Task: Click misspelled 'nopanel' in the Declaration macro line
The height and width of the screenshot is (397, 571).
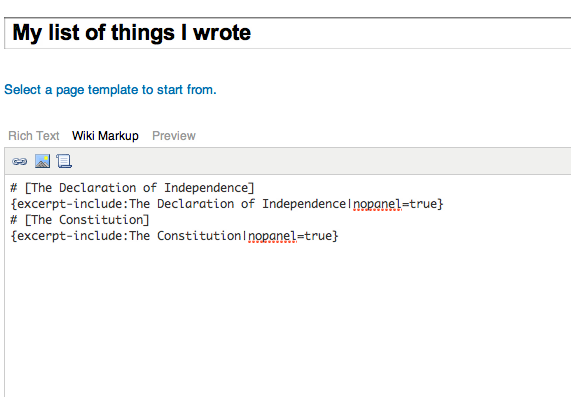Action: pyautogui.click(x=377, y=204)
